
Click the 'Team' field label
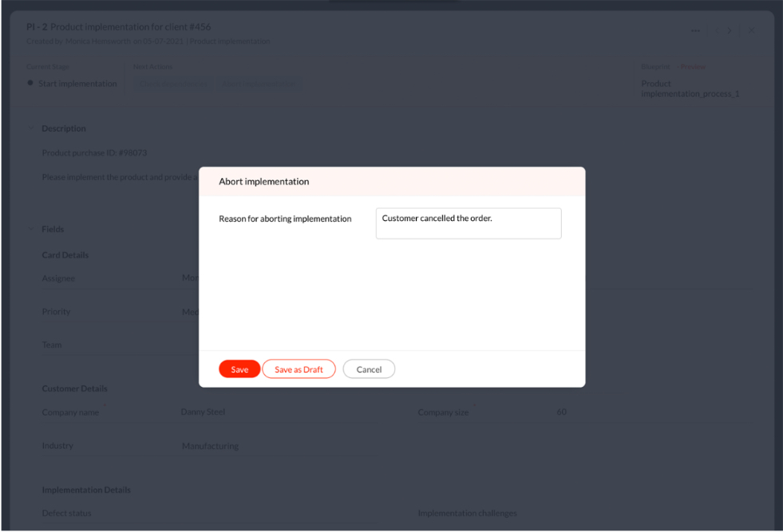click(x=52, y=345)
